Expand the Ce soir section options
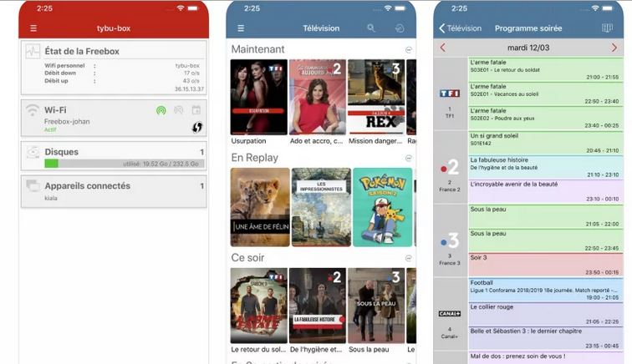This screenshot has height=364, width=632. tap(409, 259)
